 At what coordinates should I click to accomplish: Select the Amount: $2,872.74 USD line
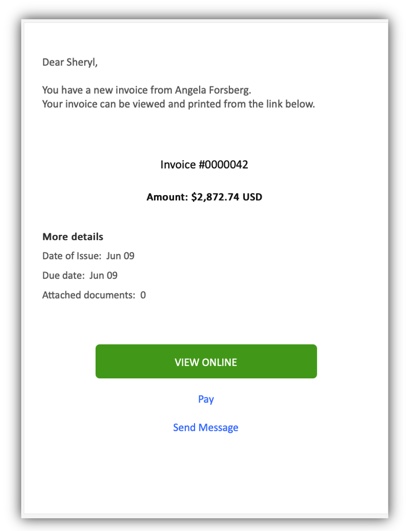point(204,197)
